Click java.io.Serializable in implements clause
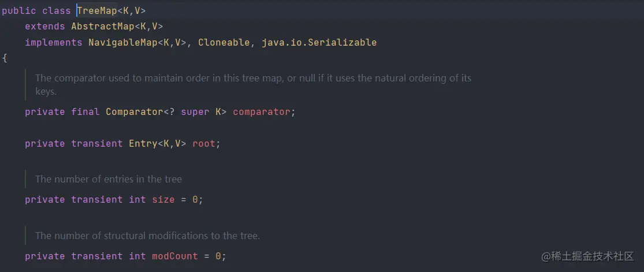The width and height of the screenshot is (644, 272). click(319, 42)
